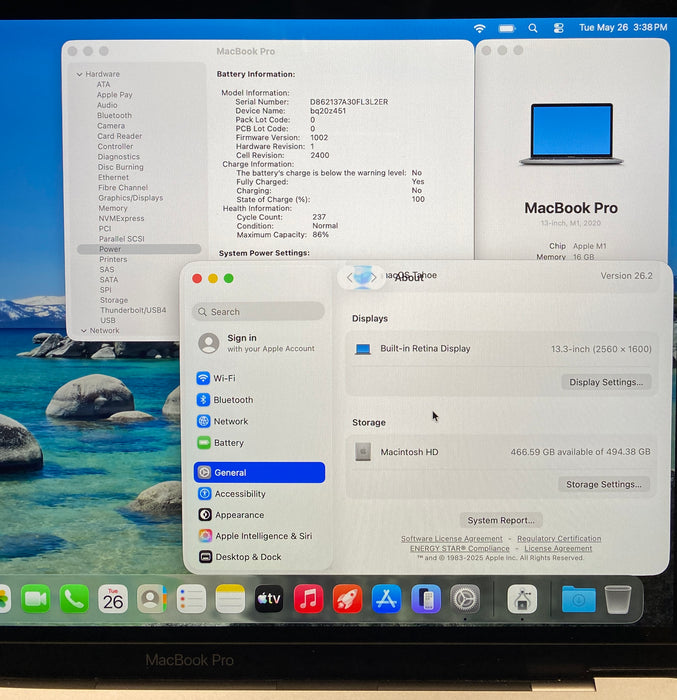This screenshot has height=700, width=677.
Task: Select Diagnostics in System Report sidebar
Action: coord(118,157)
